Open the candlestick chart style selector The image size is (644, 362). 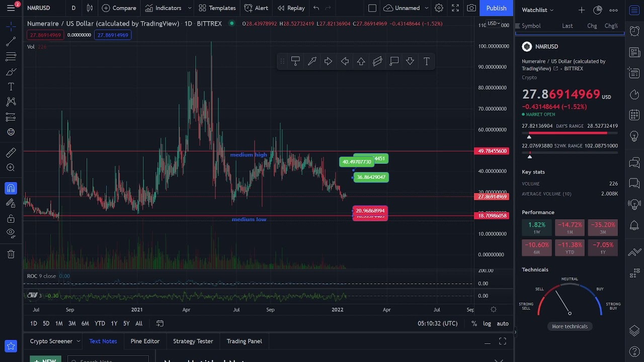pos(90,8)
